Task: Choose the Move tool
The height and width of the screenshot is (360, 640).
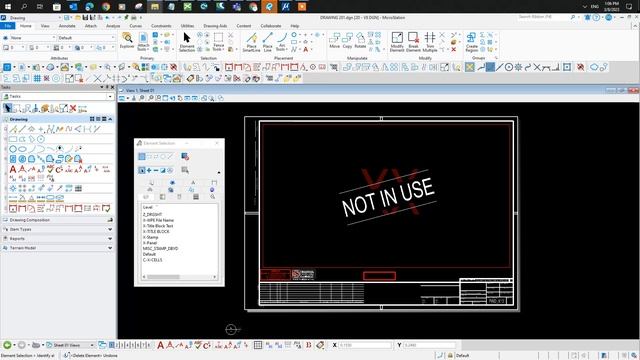Action: pyautogui.click(x=335, y=40)
